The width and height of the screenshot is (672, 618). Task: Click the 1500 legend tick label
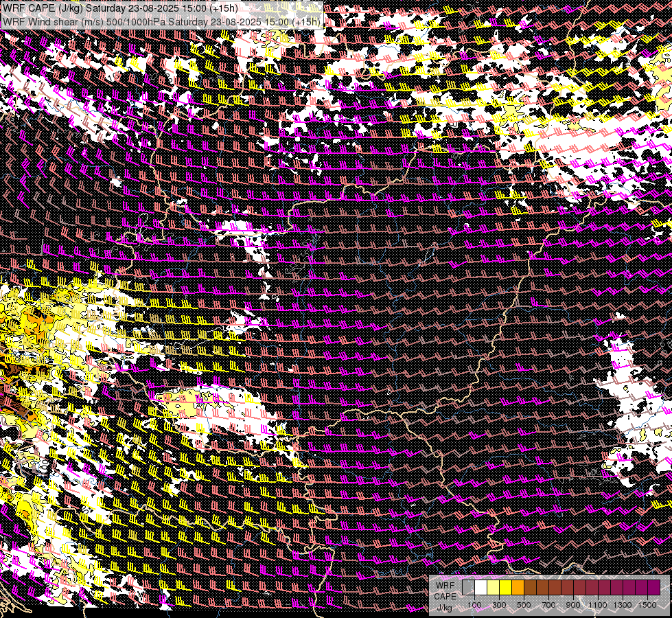point(647,605)
